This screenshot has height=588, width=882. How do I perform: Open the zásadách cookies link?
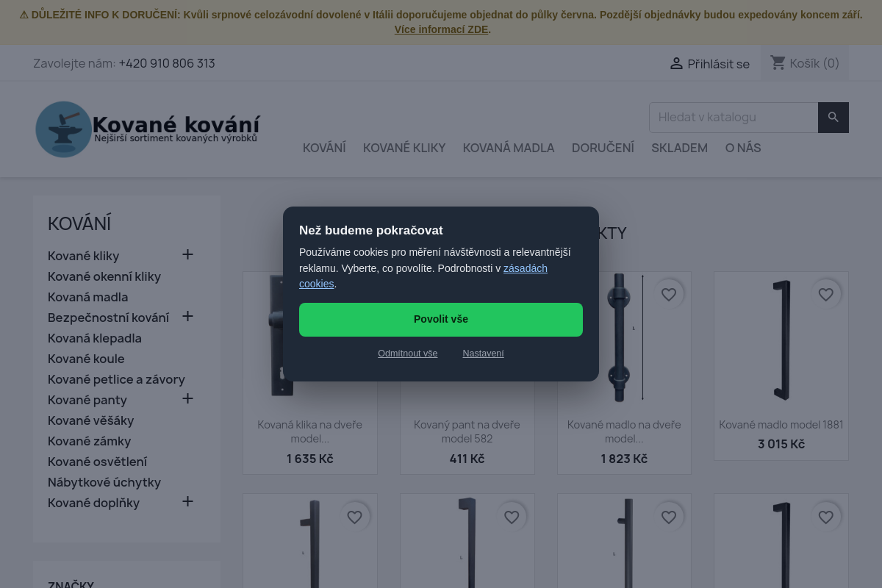526,268
